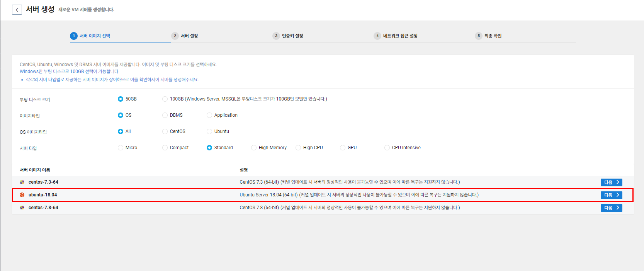Viewport: 644px width, 271px height.
Task: Go back using the left chevron icon
Action: click(x=17, y=10)
